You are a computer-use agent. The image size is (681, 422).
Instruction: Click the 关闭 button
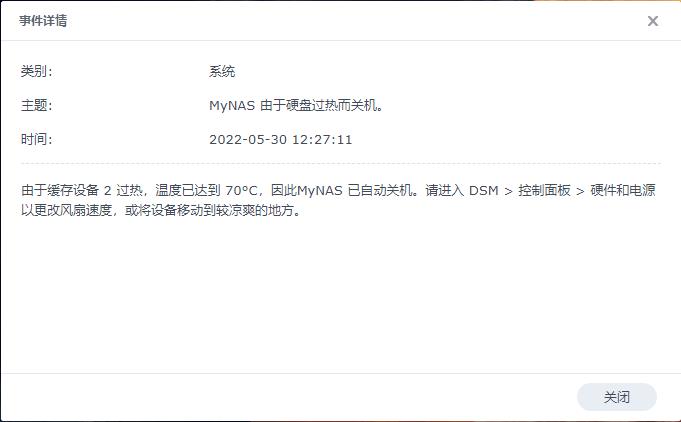(x=616, y=396)
